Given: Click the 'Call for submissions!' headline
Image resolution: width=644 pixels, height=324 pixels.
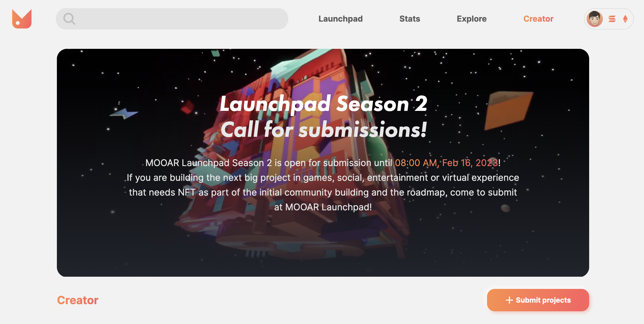Looking at the screenshot, I should 324,130.
